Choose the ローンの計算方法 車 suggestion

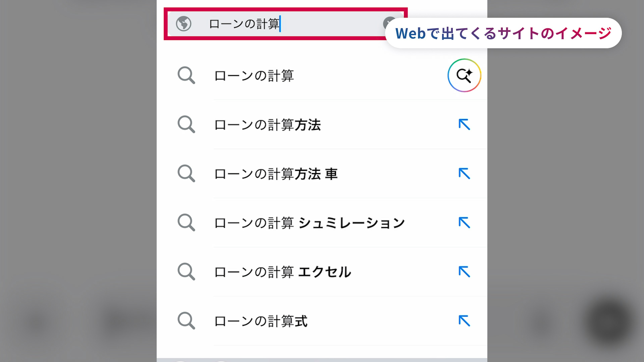(276, 174)
